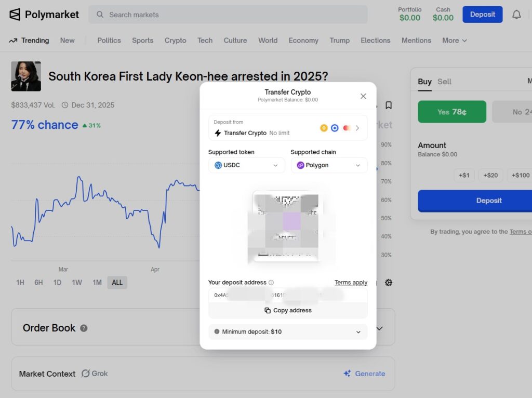Click Copy address button
Image resolution: width=532 pixels, height=398 pixels.
coord(288,310)
